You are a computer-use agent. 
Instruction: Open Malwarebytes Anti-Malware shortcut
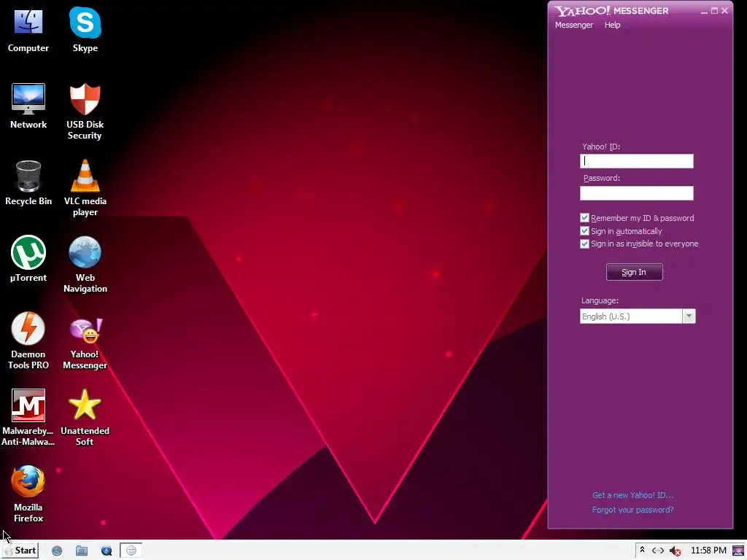click(28, 418)
